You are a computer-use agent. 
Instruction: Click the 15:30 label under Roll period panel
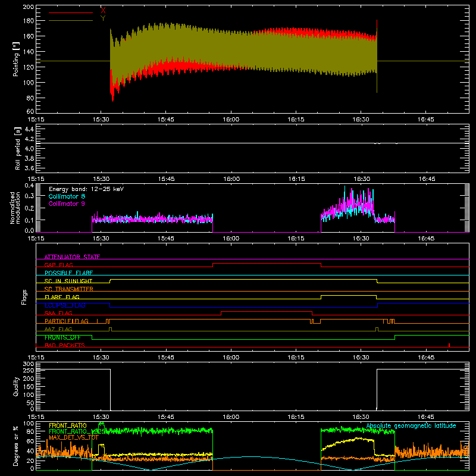click(x=101, y=179)
